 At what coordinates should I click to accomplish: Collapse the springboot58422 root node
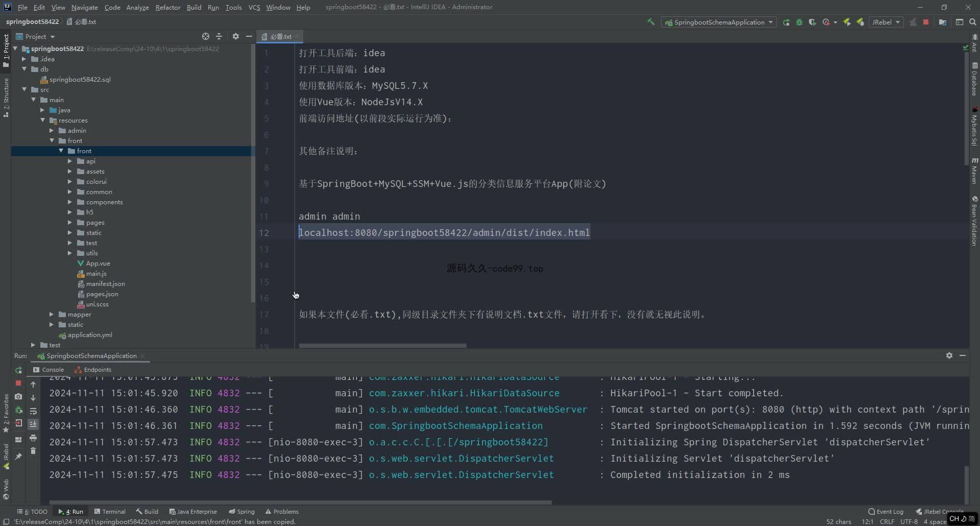(x=15, y=49)
